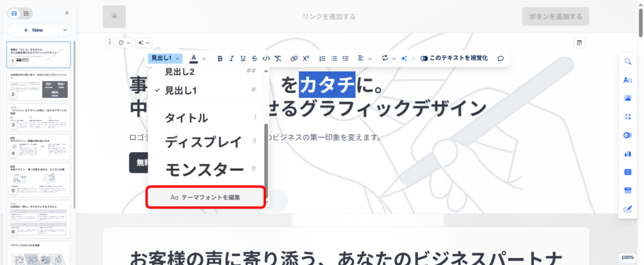Click the clear formatting icon
The height and width of the screenshot is (265, 644).
[278, 58]
